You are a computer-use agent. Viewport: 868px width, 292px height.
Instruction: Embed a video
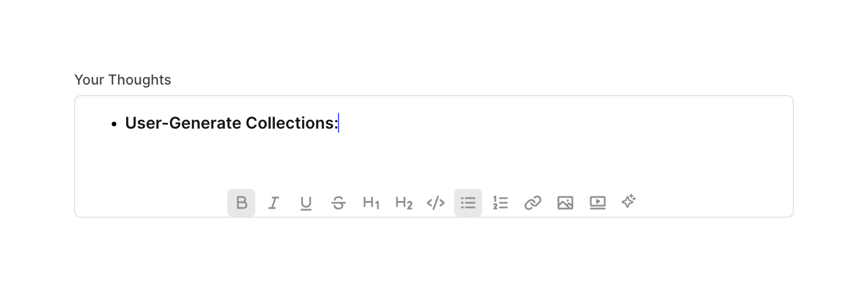598,203
